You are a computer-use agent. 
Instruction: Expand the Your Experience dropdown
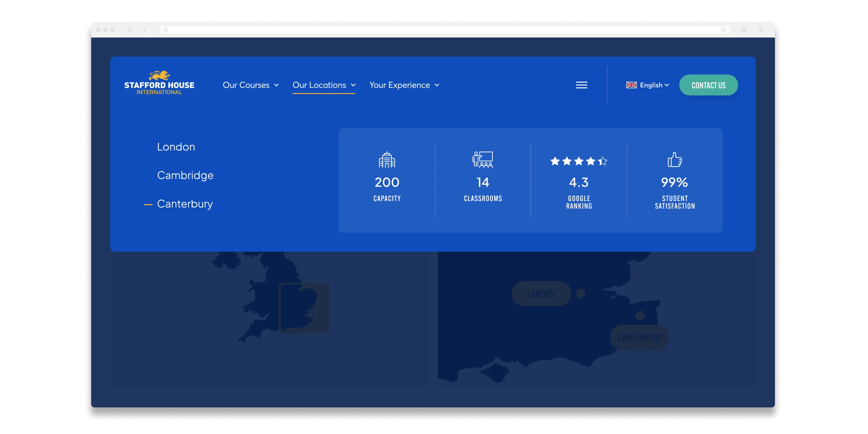tap(404, 85)
